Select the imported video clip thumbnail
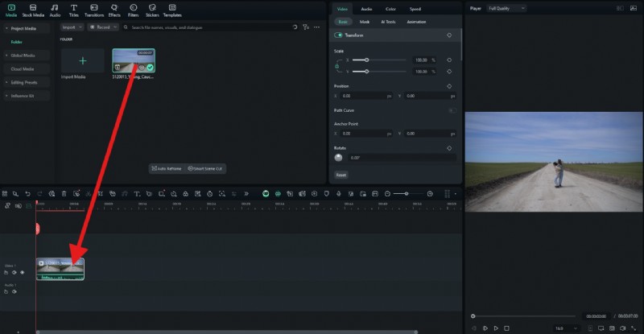The image size is (644, 334). point(134,60)
